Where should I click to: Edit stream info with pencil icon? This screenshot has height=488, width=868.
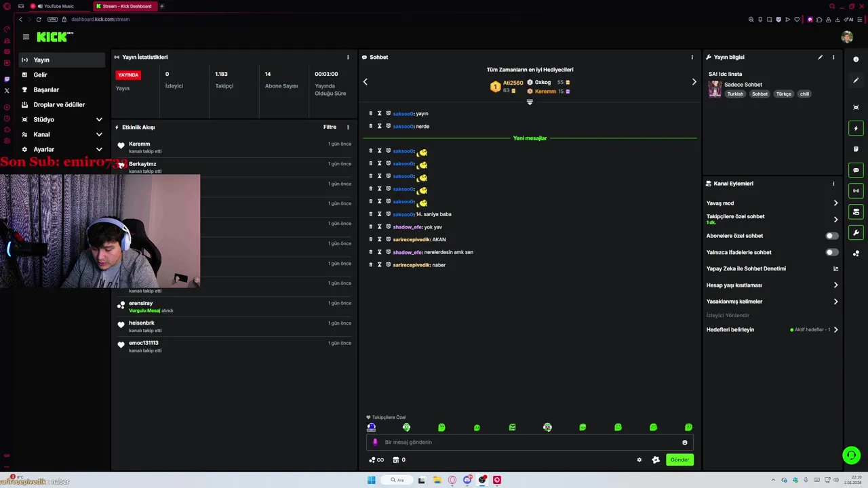point(820,57)
